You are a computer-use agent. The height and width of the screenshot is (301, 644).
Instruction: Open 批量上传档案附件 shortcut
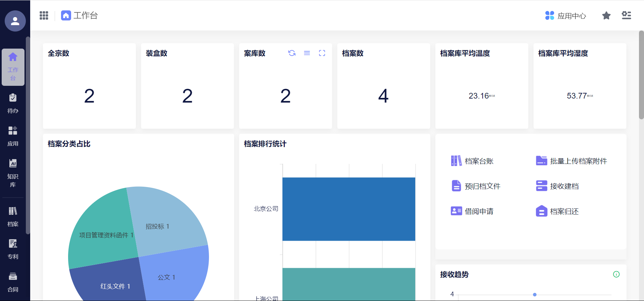[571, 161]
